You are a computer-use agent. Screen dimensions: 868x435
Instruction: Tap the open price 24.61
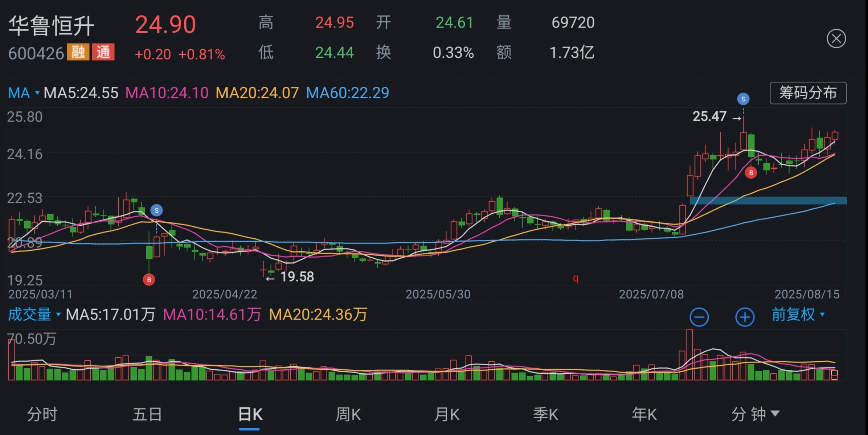point(454,22)
